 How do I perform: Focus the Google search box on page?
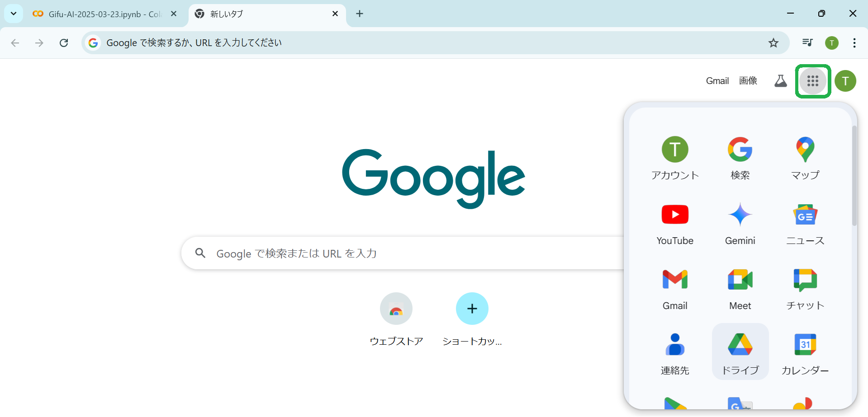click(x=403, y=253)
